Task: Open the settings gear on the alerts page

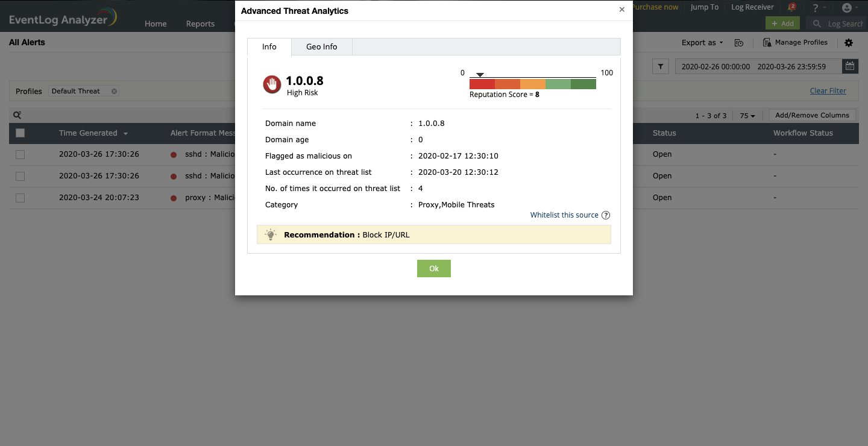Action: [849, 42]
